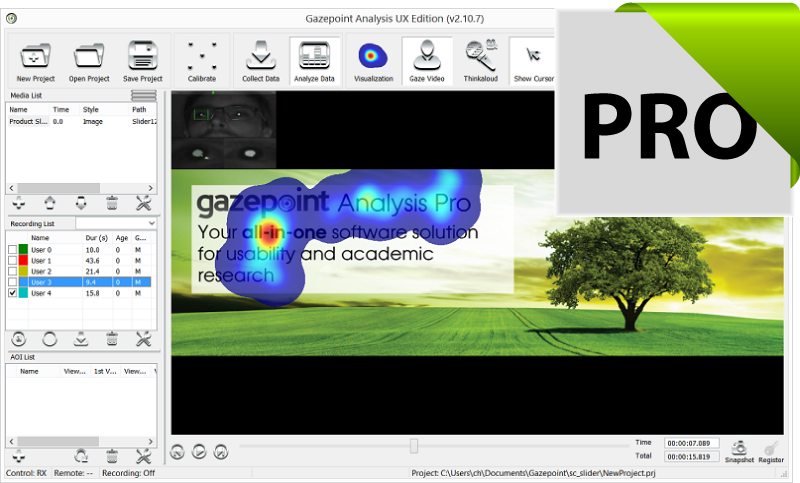Play the gaze recording

pyautogui.click(x=199, y=451)
